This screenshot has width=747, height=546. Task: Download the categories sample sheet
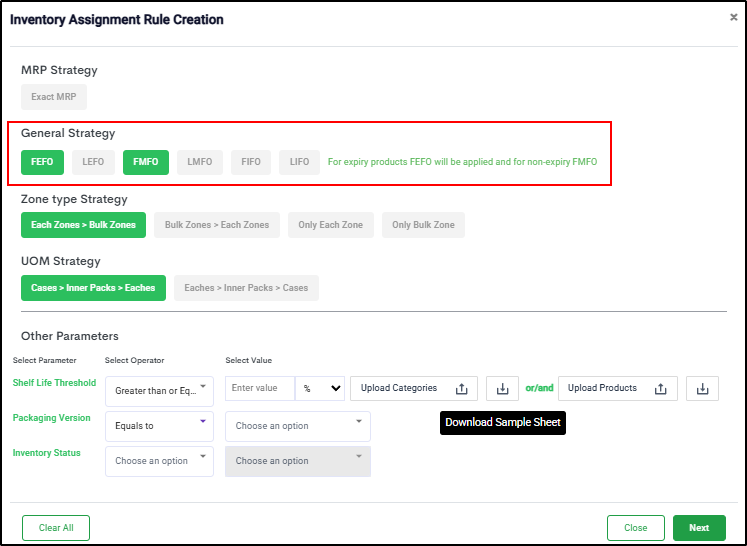pyautogui.click(x=502, y=389)
